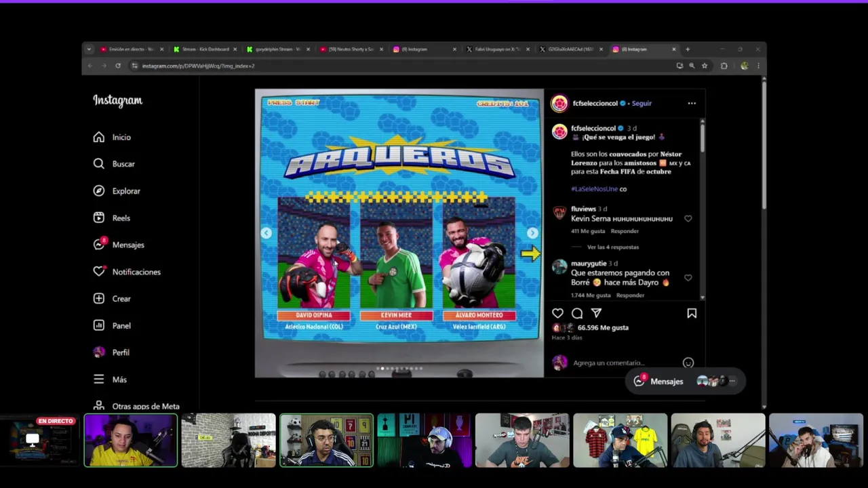Bookmark this page with the star
The height and width of the screenshot is (488, 868).
[705, 66]
